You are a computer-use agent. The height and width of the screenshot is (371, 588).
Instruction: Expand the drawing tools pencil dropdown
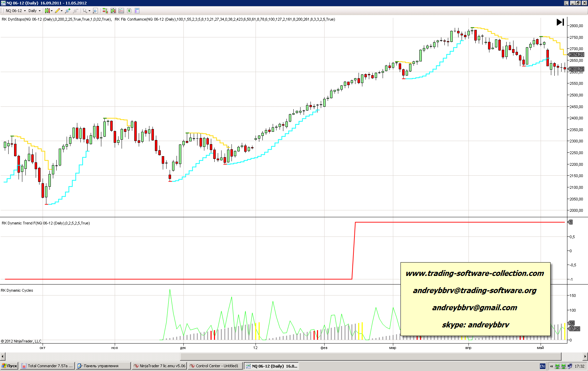pos(59,11)
